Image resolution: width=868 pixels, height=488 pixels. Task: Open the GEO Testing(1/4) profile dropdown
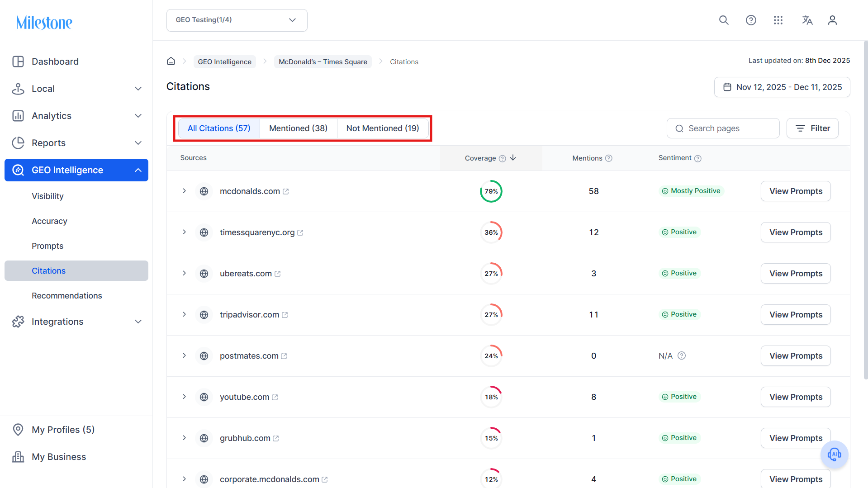[237, 20]
